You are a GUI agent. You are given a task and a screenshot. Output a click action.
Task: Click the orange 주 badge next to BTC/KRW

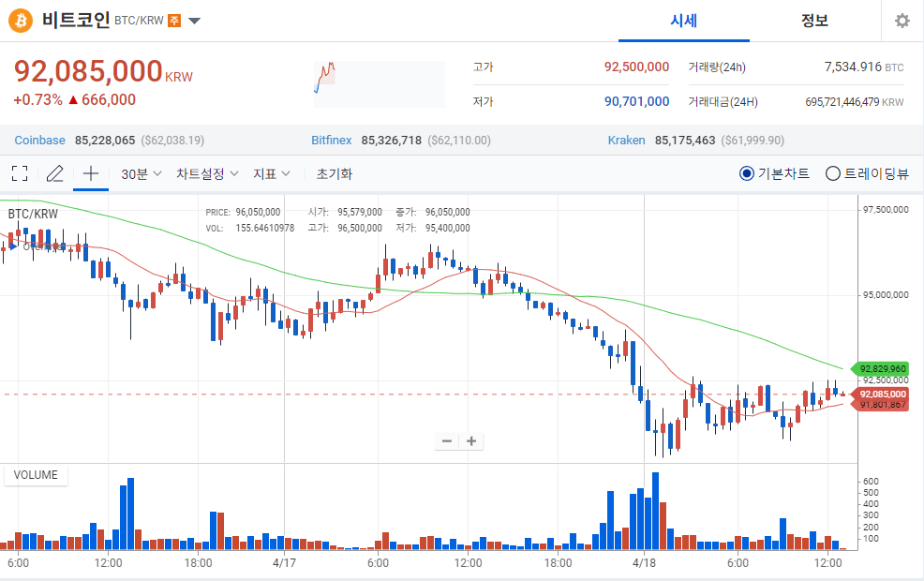[174, 21]
